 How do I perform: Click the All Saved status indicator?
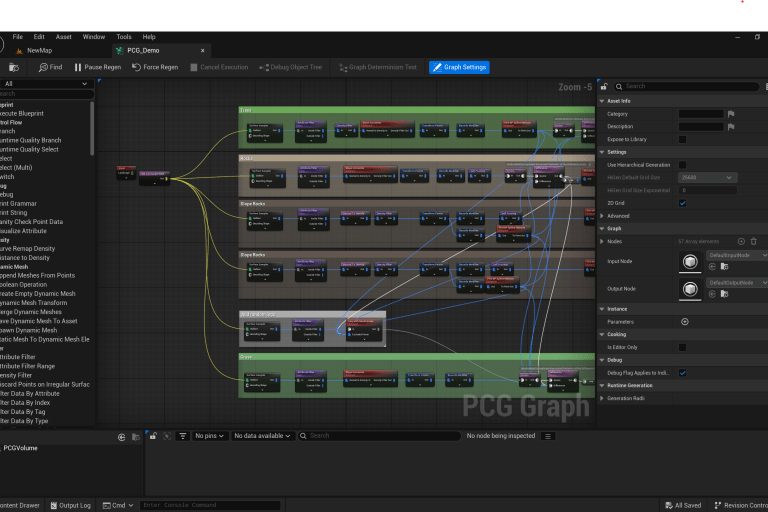pyautogui.click(x=683, y=505)
